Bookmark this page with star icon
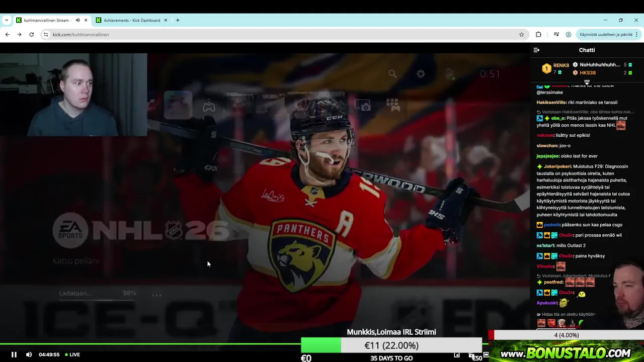 [x=521, y=34]
